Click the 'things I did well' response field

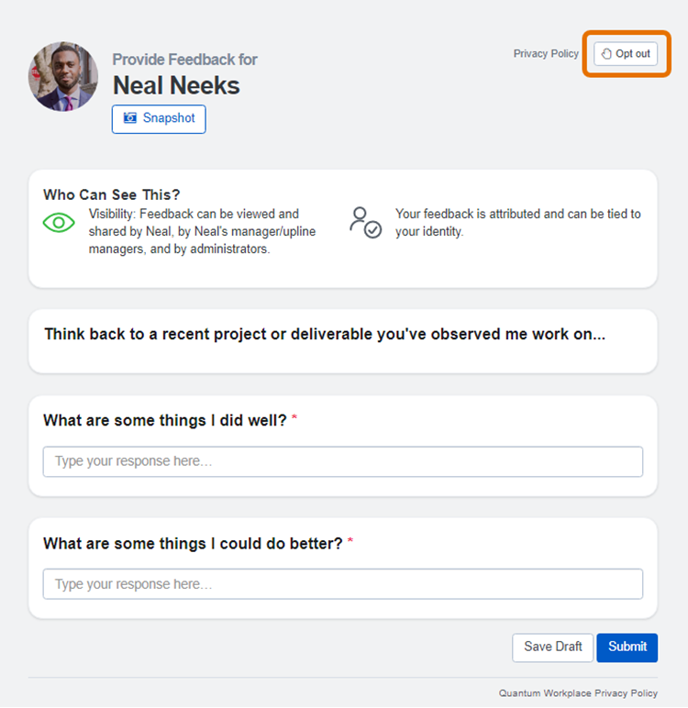[x=343, y=461]
